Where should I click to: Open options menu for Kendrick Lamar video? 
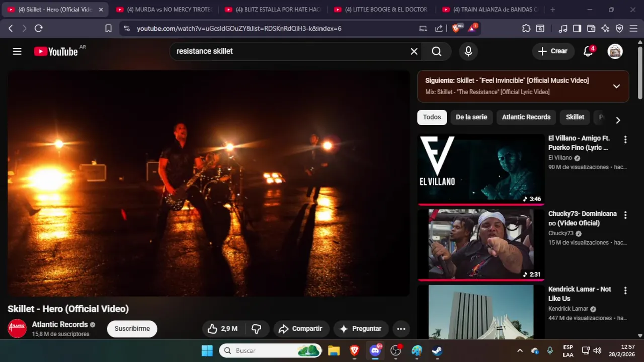[625, 291]
